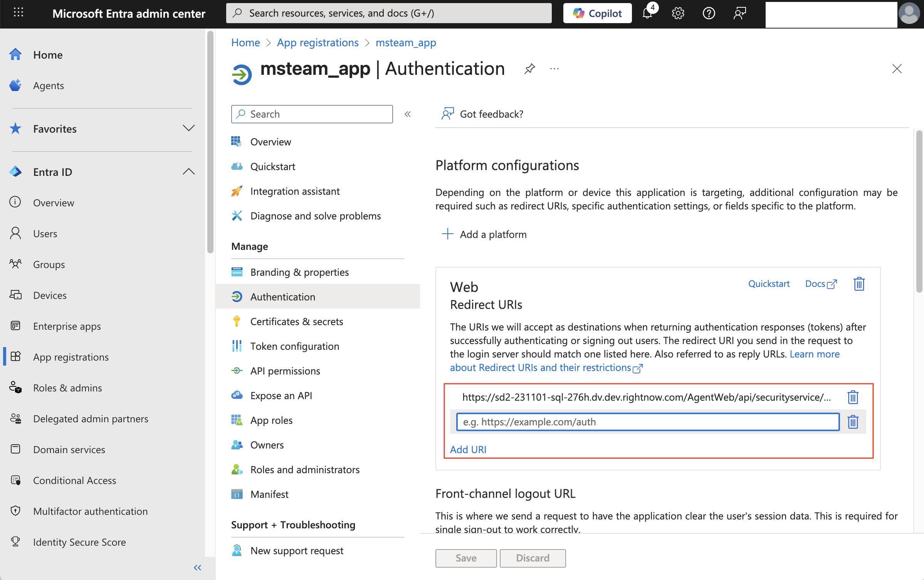Click the notifications bell icon

(647, 13)
